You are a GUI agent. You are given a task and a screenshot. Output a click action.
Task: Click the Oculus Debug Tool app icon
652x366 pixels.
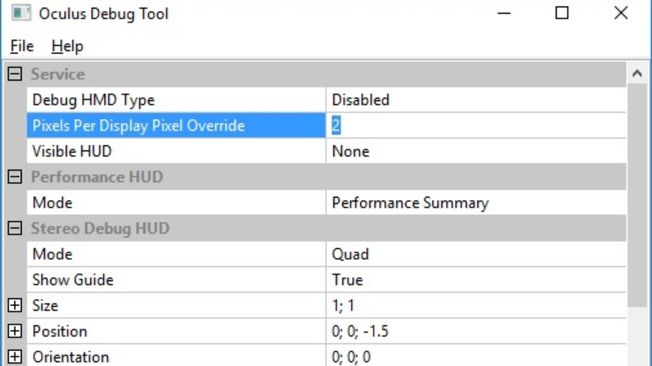pos(21,12)
